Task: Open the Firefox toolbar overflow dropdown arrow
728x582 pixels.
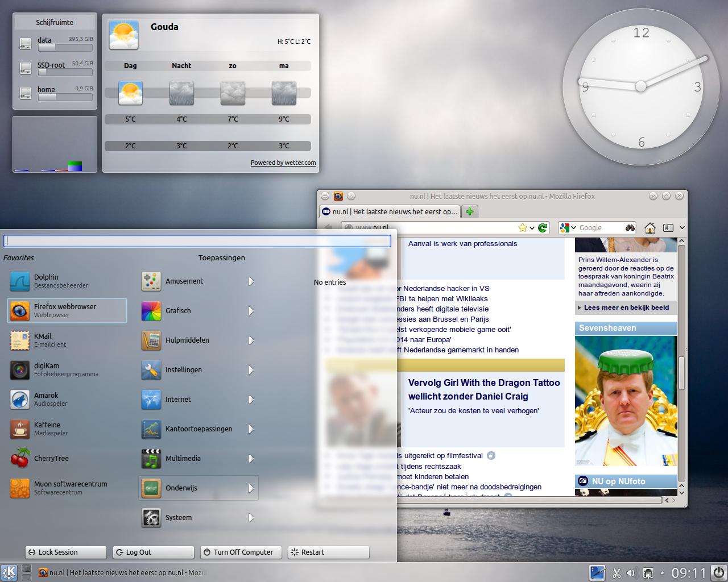Action: click(682, 228)
